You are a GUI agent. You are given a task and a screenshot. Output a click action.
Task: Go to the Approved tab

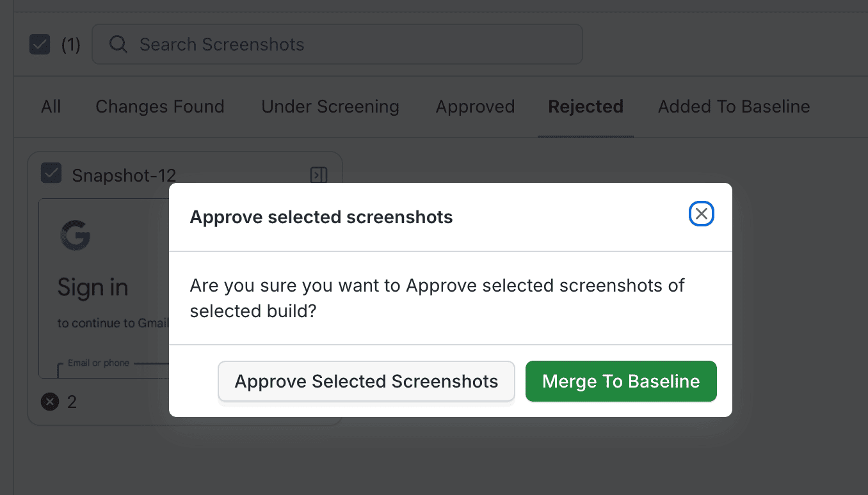click(x=475, y=107)
